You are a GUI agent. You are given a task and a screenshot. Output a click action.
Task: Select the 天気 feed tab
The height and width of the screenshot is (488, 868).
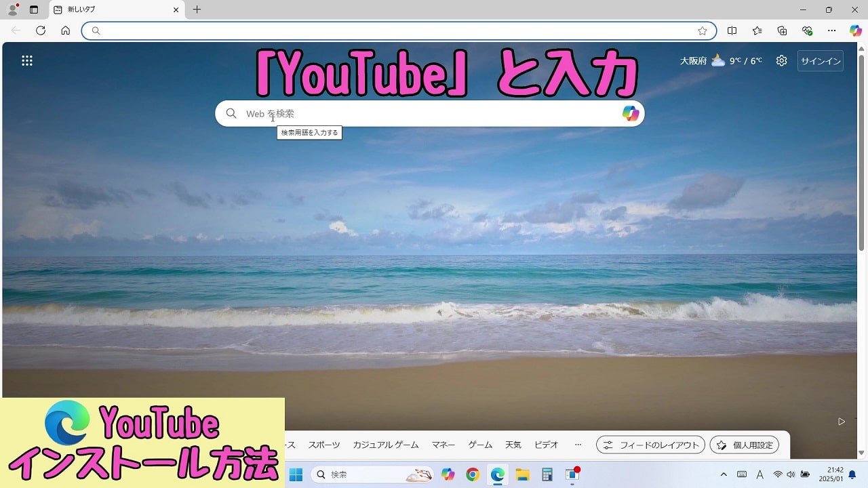(x=513, y=445)
